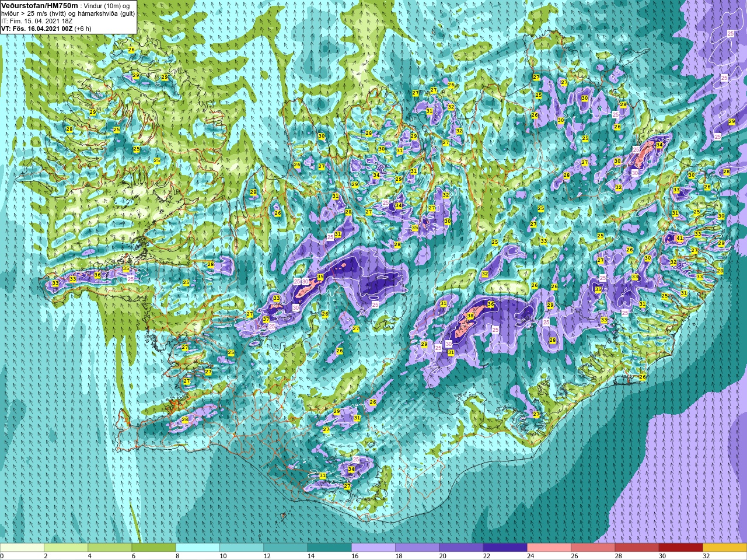This screenshot has height=560, width=747.
Task: Click the 18–20 purple legend segment
Action: coord(417,547)
